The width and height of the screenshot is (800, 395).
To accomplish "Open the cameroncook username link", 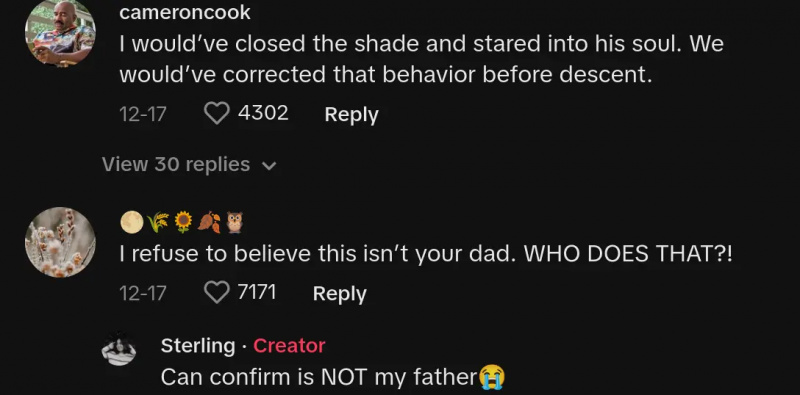I will pyautogui.click(x=185, y=12).
